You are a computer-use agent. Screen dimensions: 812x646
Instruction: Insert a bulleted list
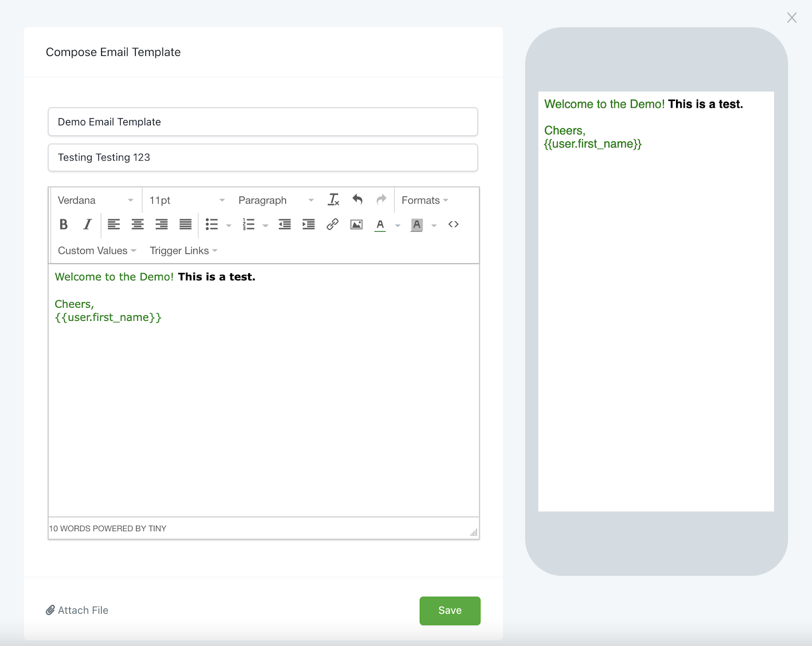click(212, 224)
